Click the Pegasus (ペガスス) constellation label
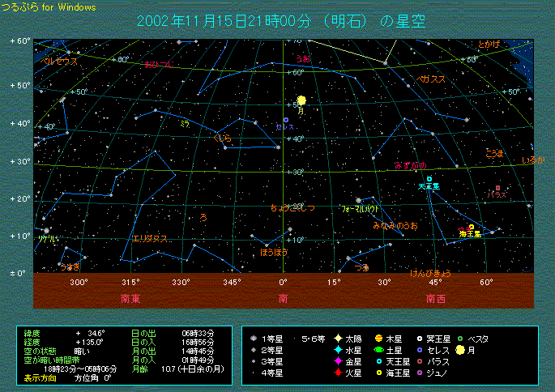This screenshot has height=392, width=555. click(432, 79)
